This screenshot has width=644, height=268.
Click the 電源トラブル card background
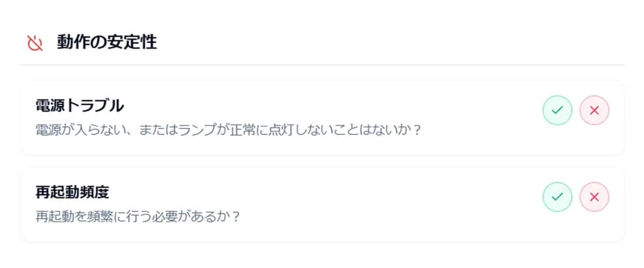323,118
